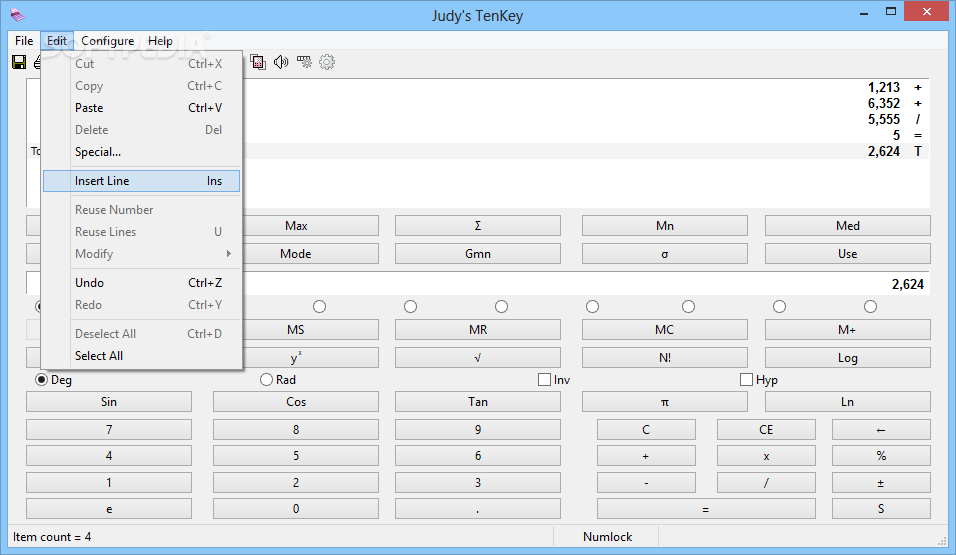Click the gear settings toolbar icon
956x555 pixels.
coord(327,62)
